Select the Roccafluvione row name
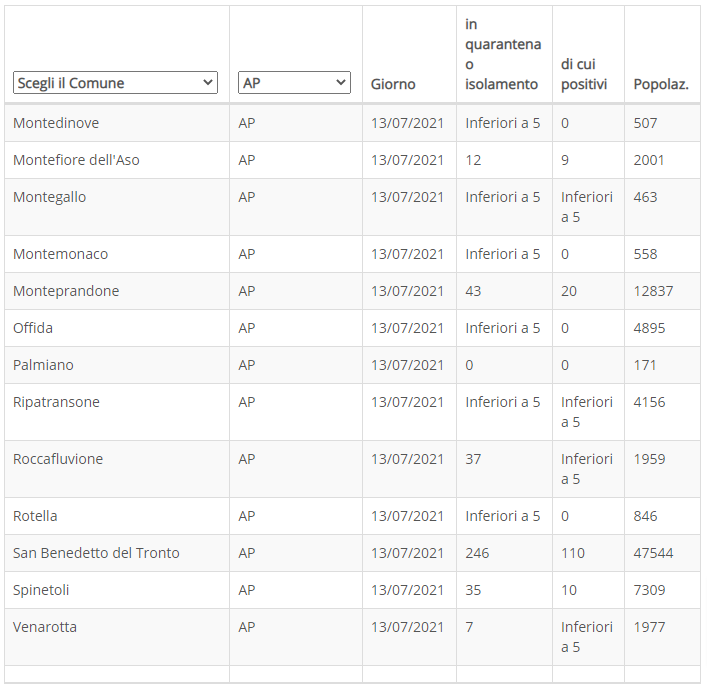 (58, 459)
